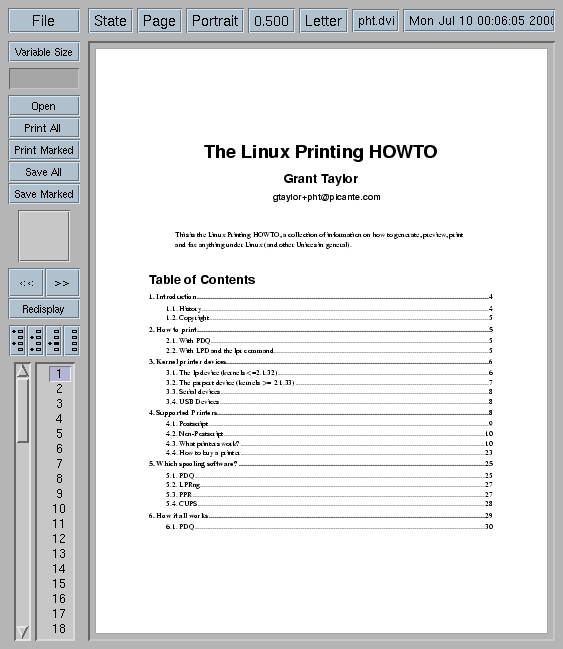Select page 7 in the page list
Screen dimensions: 563x649
60,464
